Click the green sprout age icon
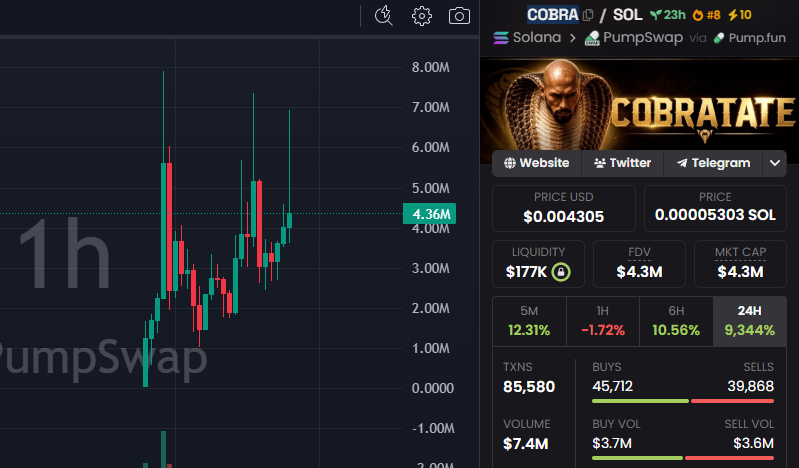The width and height of the screenshot is (799, 468). click(655, 15)
